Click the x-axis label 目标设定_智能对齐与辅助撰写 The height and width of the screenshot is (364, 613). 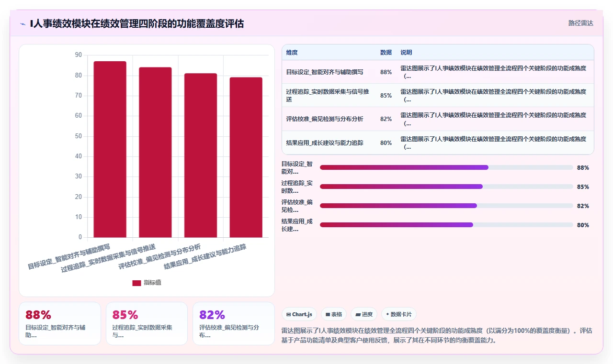pos(69,256)
